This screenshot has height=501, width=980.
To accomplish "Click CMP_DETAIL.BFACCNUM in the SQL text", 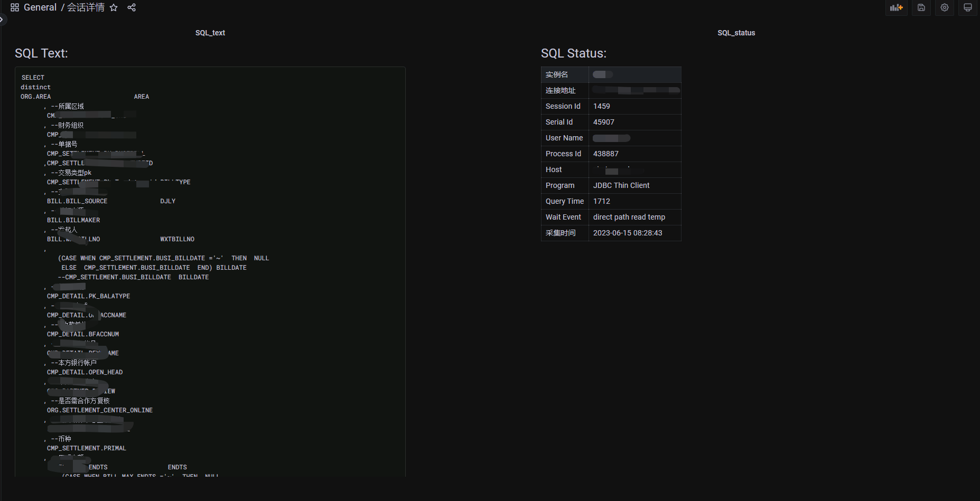I will pyautogui.click(x=83, y=334).
